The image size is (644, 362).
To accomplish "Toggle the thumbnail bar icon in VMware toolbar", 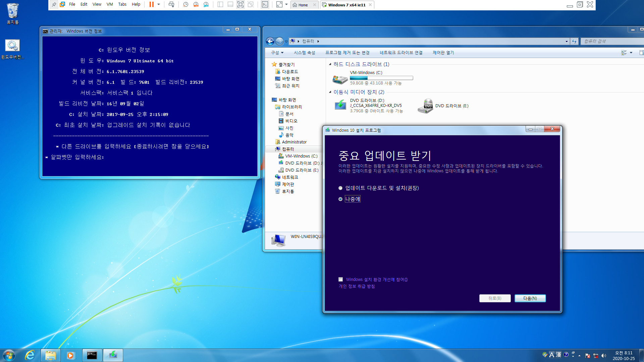I will (x=230, y=5).
